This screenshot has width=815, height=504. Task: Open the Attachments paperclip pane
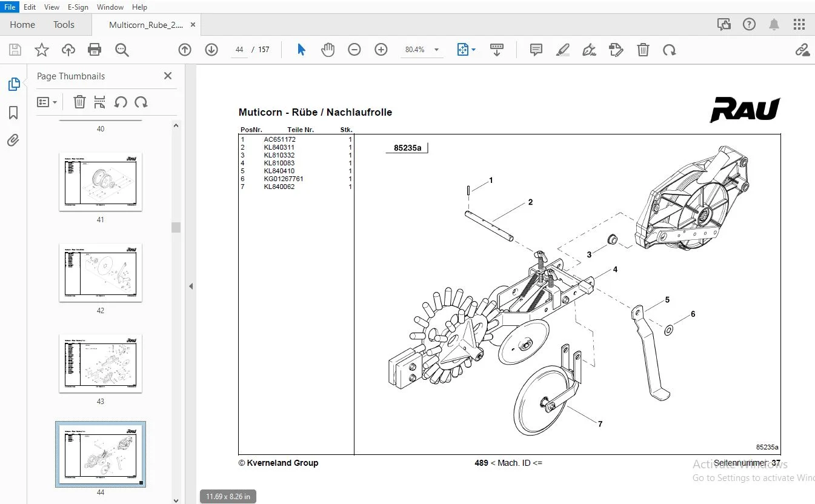click(x=13, y=141)
